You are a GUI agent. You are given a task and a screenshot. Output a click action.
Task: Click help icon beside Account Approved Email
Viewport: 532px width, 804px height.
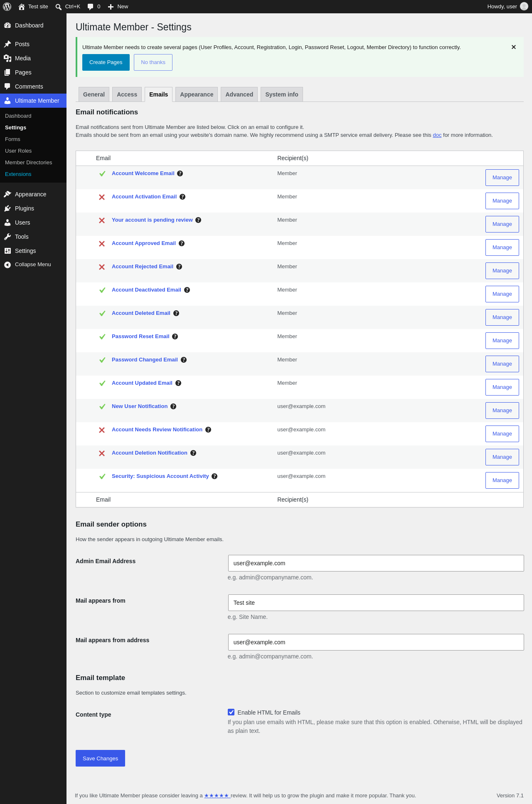click(182, 243)
